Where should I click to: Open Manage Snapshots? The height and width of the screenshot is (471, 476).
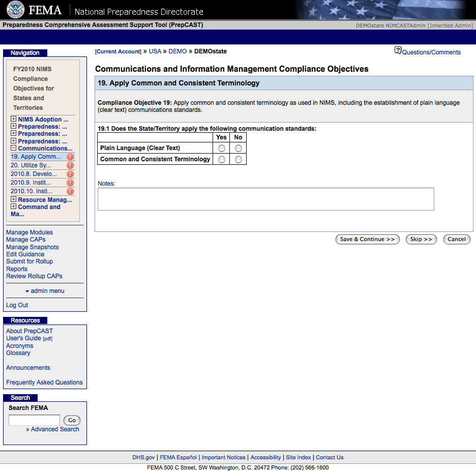tap(32, 247)
